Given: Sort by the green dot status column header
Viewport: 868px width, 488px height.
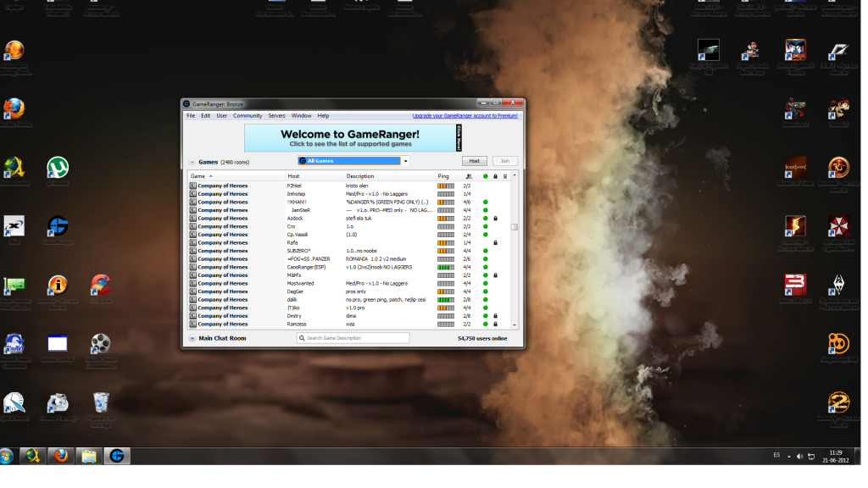Looking at the screenshot, I should point(486,176).
